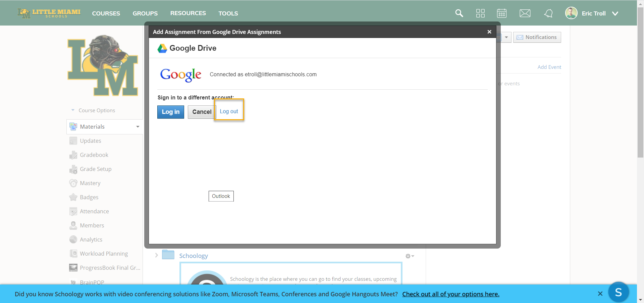Click the Add Event link
This screenshot has height=303, width=644.
(549, 67)
